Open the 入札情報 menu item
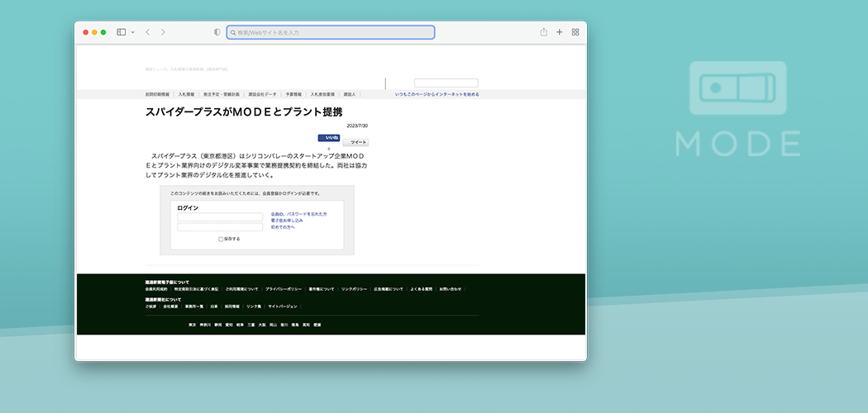 [186, 94]
